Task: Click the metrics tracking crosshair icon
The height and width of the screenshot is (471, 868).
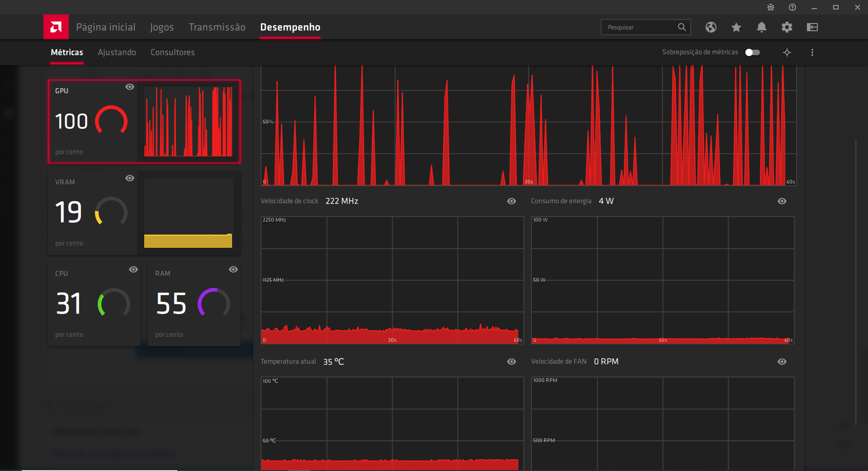Action: coord(787,52)
